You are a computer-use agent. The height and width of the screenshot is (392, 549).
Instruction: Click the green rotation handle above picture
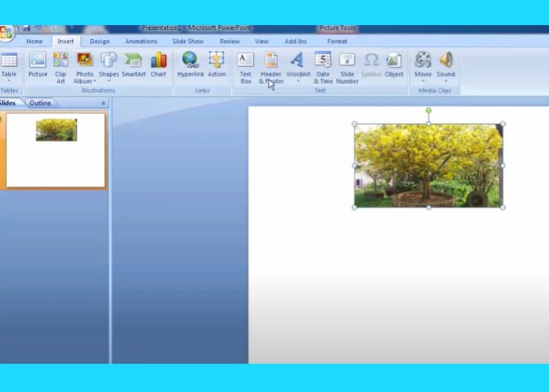pos(428,111)
